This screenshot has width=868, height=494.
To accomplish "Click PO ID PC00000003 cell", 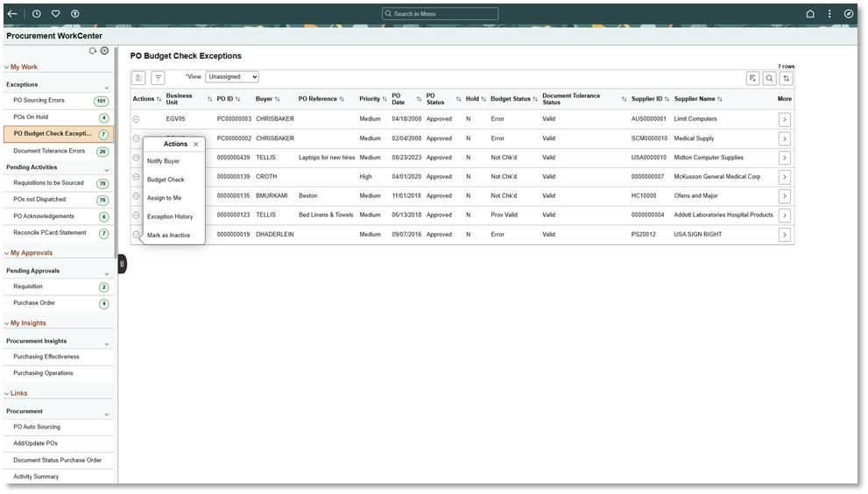I will [234, 119].
